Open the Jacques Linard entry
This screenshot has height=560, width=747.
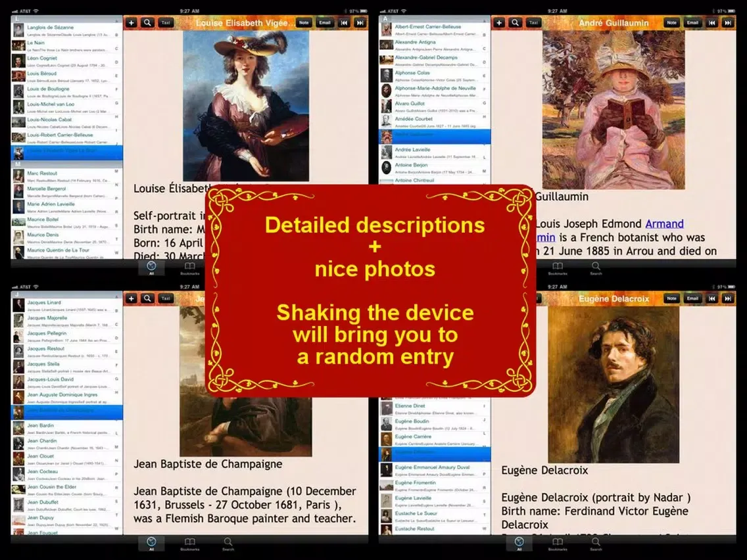[66, 306]
